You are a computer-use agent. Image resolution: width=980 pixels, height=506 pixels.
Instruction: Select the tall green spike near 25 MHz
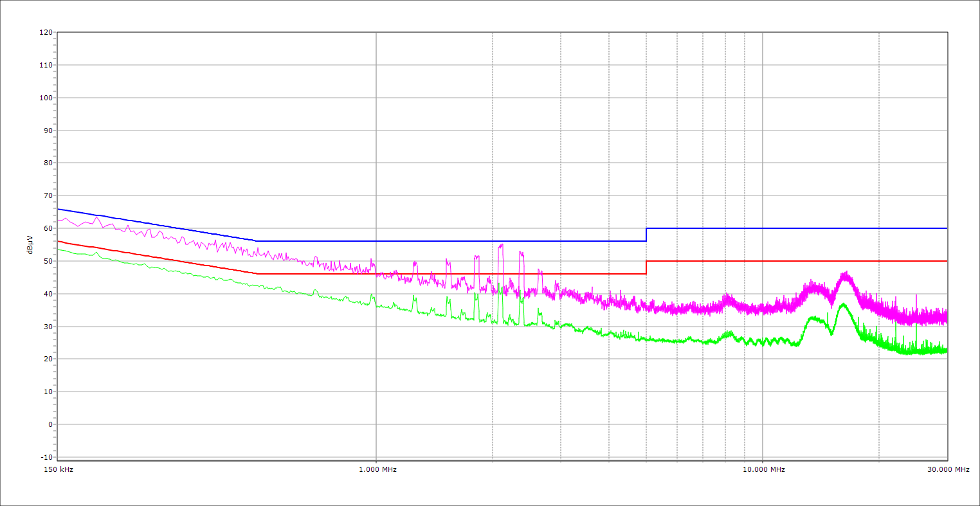pyautogui.click(x=916, y=307)
